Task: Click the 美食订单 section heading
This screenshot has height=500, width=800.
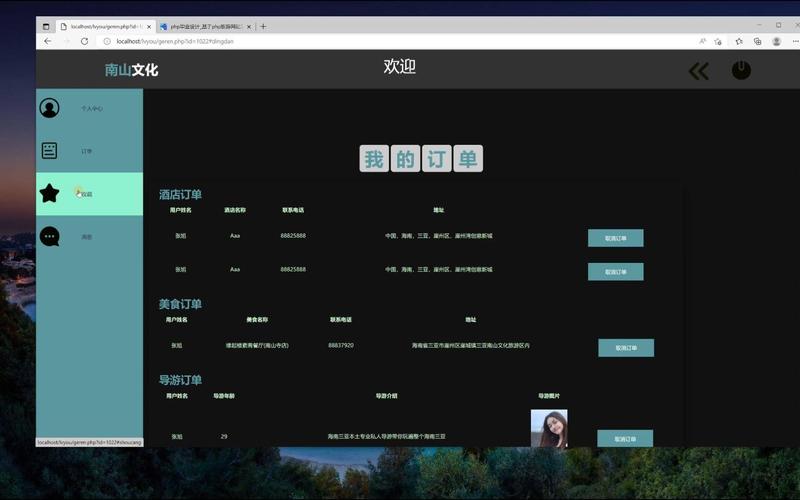Action: [x=180, y=304]
